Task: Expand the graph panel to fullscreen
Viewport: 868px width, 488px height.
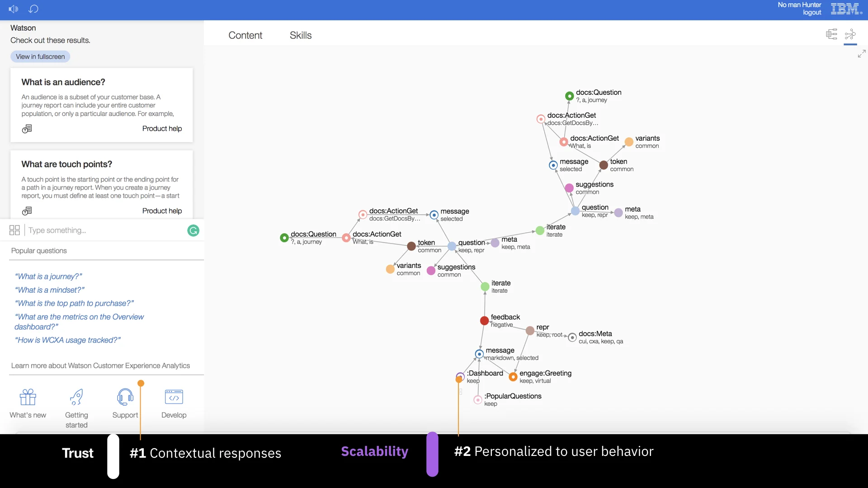Action: click(x=862, y=54)
